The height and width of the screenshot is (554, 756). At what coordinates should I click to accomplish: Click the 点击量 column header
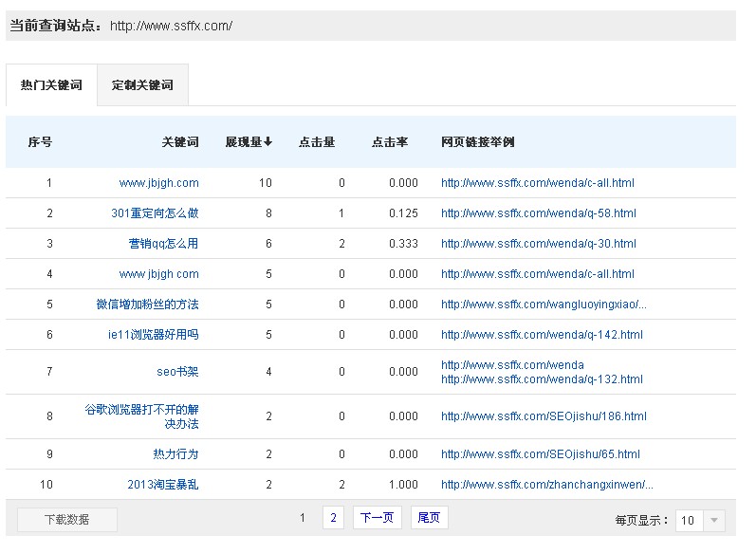(317, 141)
